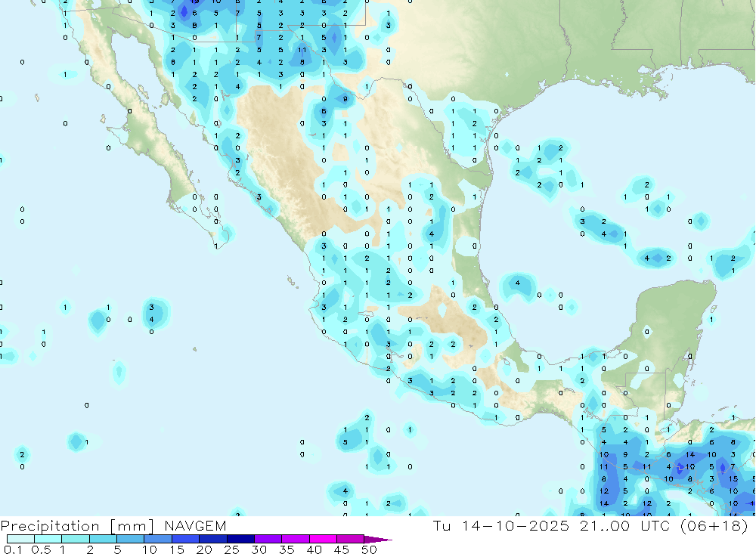Click the 30–35 mm purple legend swatch

268,539
